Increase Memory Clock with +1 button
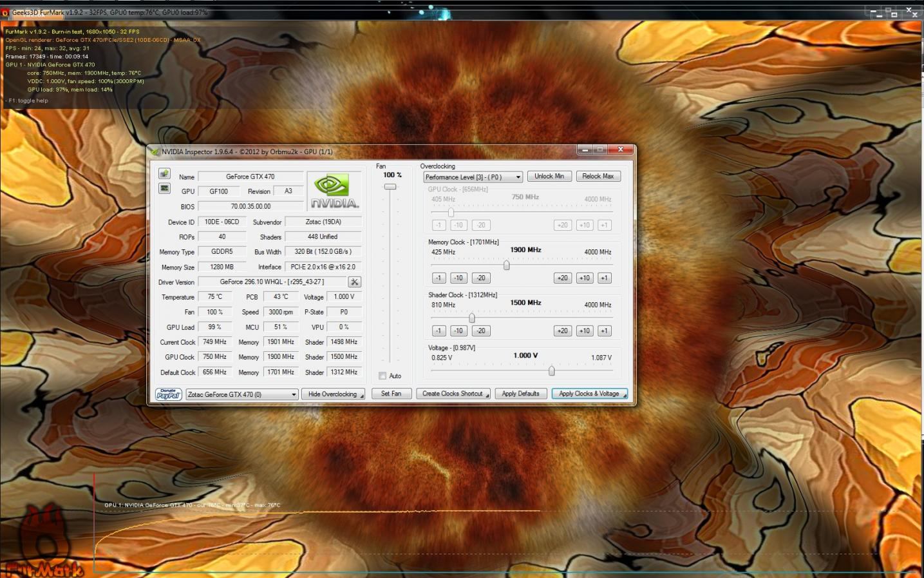The image size is (924, 578). point(604,278)
